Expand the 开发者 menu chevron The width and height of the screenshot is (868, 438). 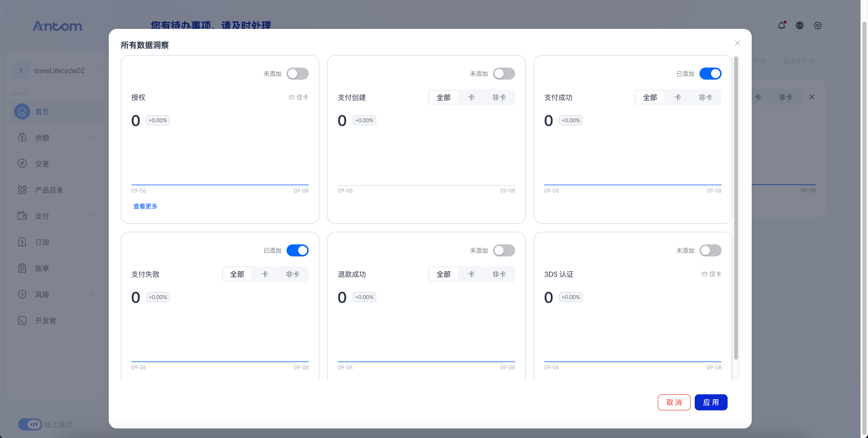point(93,320)
